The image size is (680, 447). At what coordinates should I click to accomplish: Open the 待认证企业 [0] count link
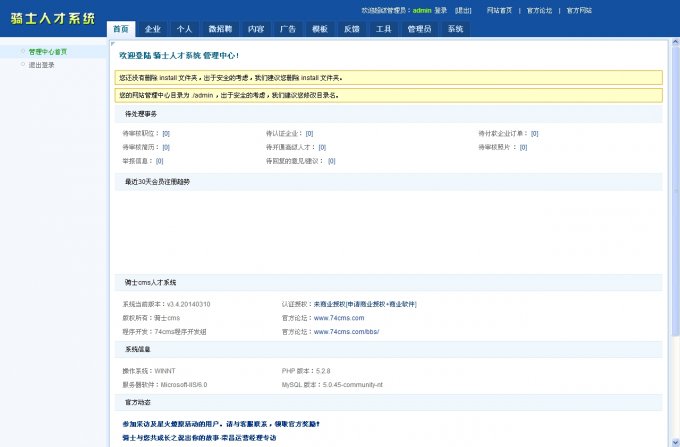pos(309,134)
